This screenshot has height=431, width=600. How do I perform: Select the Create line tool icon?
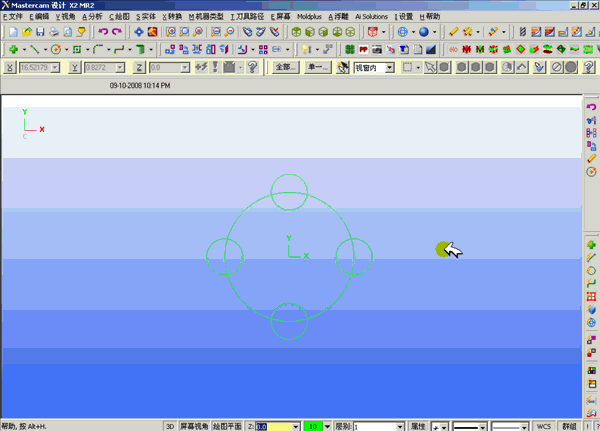35,49
